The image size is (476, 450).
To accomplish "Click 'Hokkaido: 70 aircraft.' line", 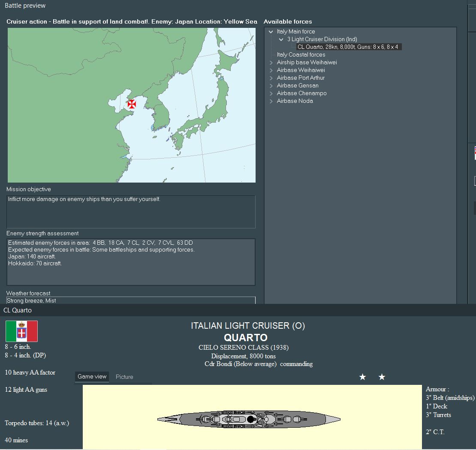I will coord(35,264).
